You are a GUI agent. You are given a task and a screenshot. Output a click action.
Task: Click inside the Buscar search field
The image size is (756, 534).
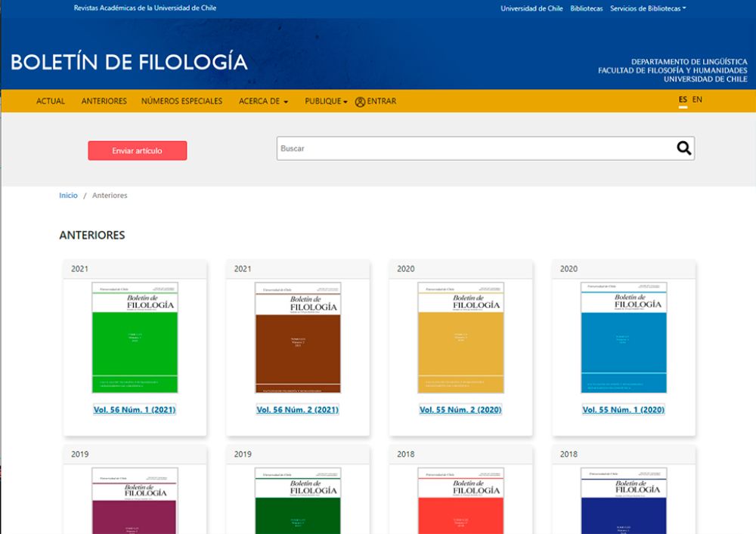click(454, 148)
